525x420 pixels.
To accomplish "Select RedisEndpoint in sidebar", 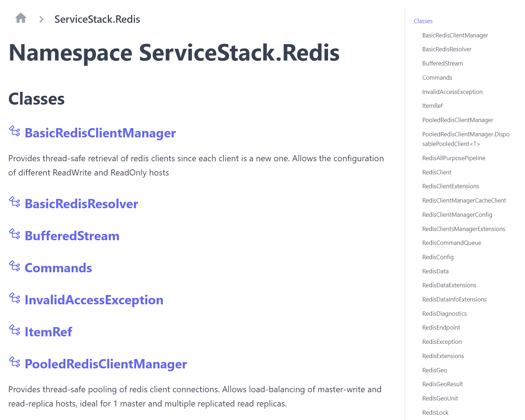I will [x=441, y=327].
